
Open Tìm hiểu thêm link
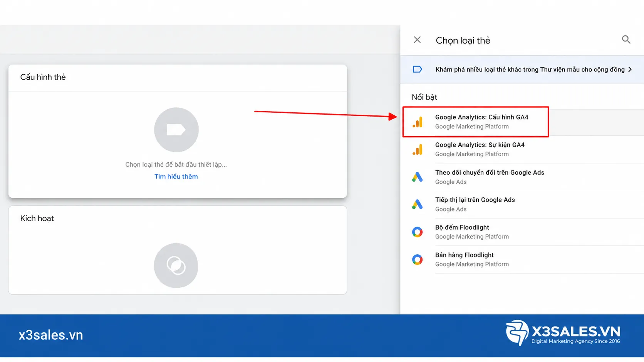click(x=176, y=177)
